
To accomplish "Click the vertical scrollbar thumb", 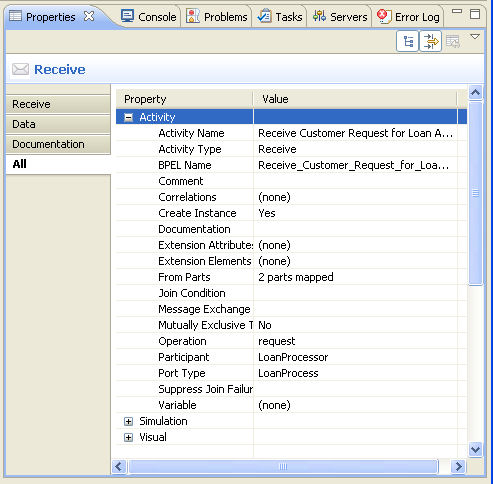I will tap(476, 193).
